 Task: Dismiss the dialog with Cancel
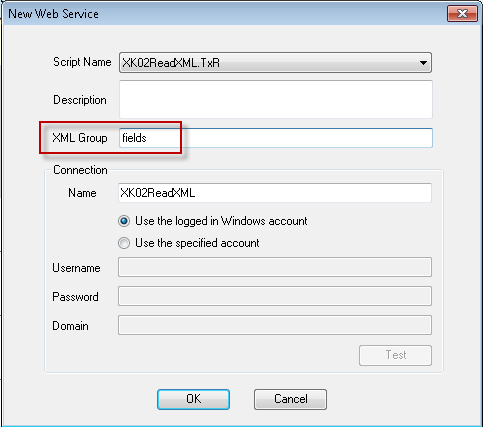pyautogui.click(x=290, y=399)
